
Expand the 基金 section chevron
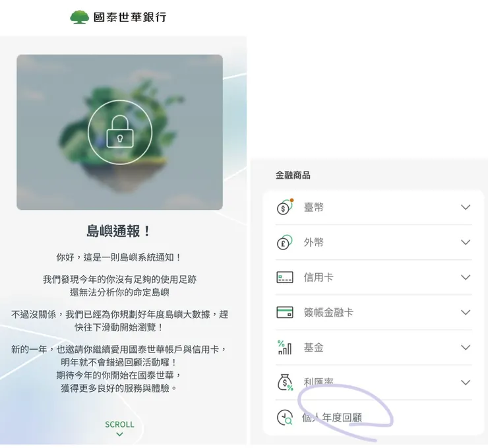(x=466, y=348)
